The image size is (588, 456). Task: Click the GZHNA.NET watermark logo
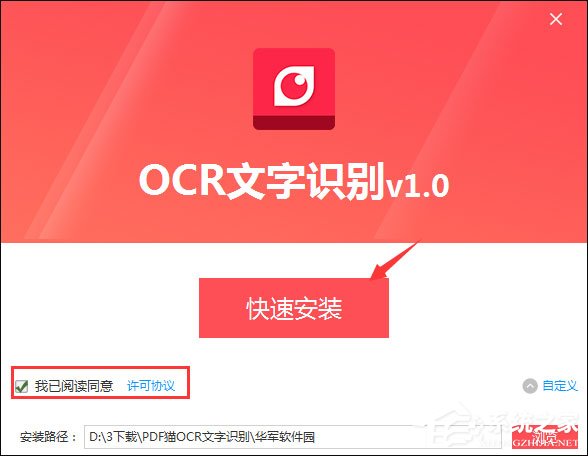pos(544,443)
